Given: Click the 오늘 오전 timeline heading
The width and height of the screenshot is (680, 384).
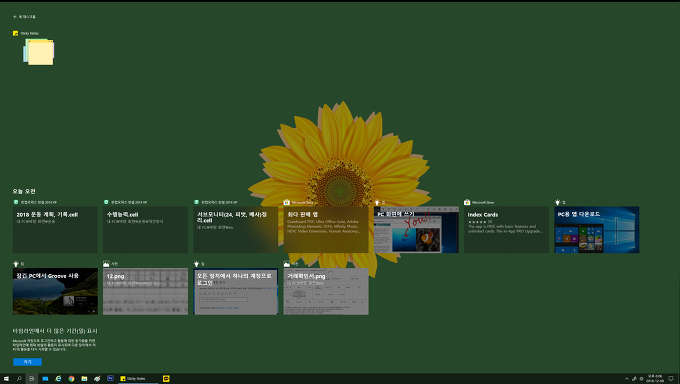Looking at the screenshot, I should (24, 191).
